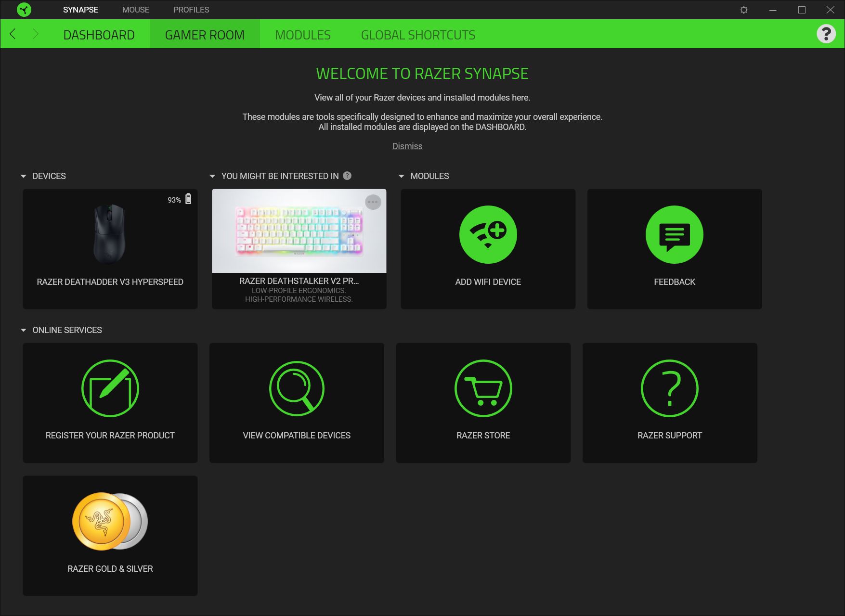Click the info icon beside You Might Be Interested In
845x616 pixels.
click(347, 176)
